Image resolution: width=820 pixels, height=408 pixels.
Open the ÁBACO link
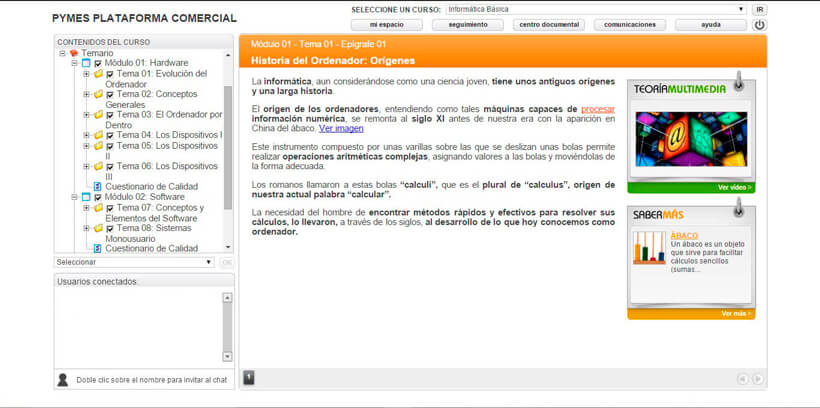(684, 236)
